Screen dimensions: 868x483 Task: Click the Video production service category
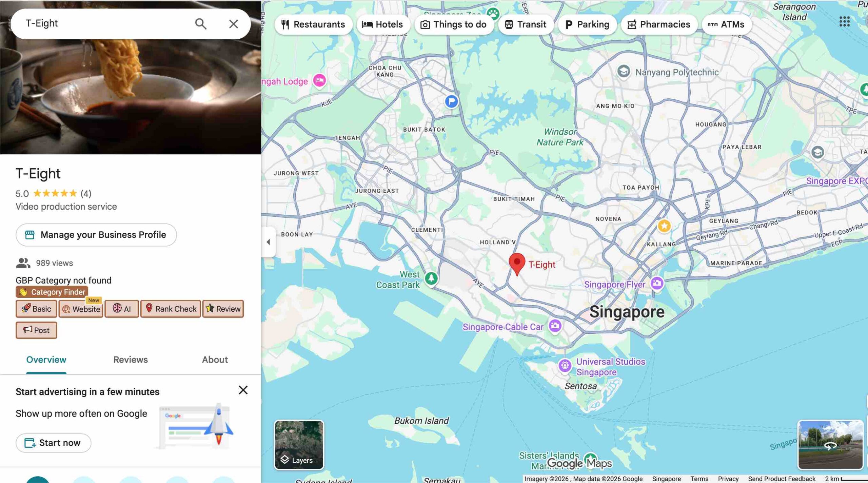[x=66, y=207]
